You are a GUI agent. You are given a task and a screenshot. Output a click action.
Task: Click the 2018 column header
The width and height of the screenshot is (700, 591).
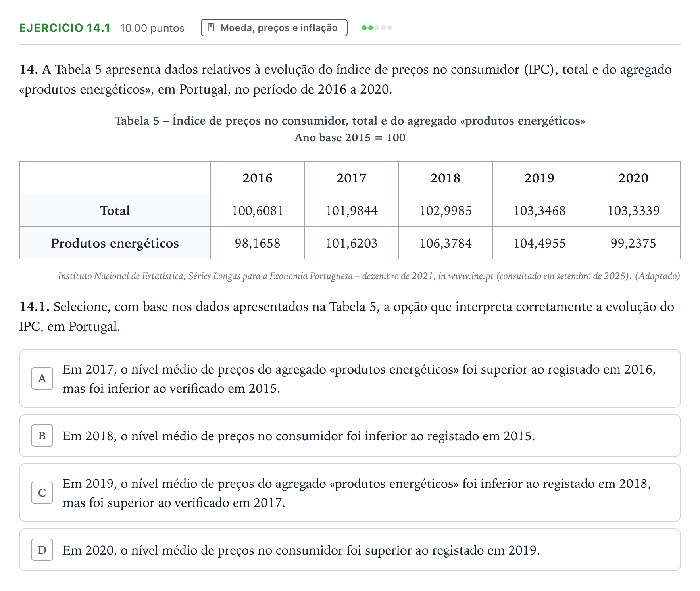pyautogui.click(x=446, y=178)
